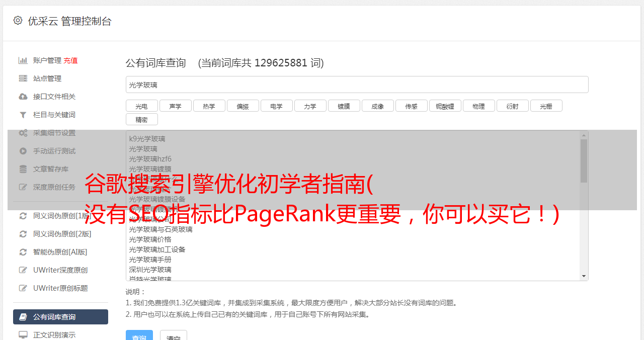Click the results list scrollbar thumb
The width and height of the screenshot is (644, 340).
point(584,161)
